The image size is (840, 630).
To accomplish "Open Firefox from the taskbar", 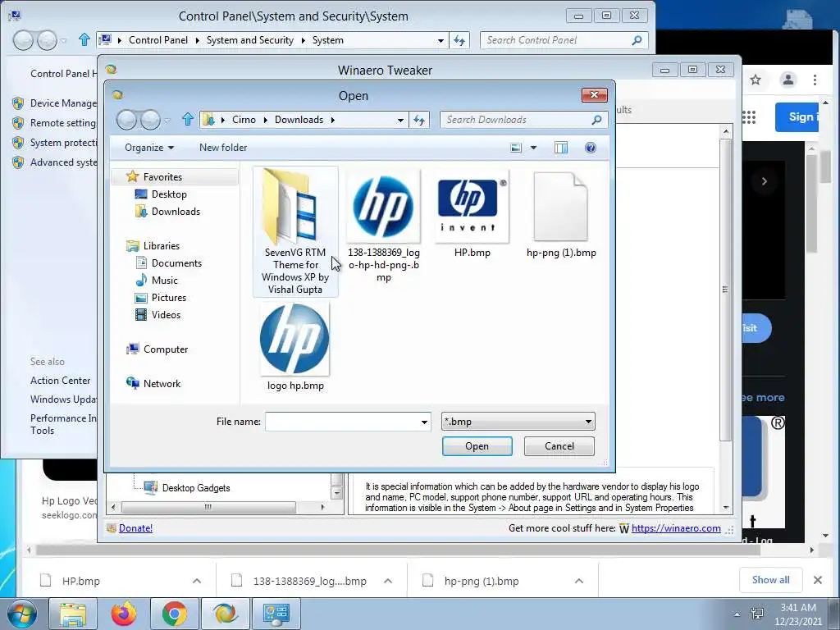I will click(x=124, y=614).
